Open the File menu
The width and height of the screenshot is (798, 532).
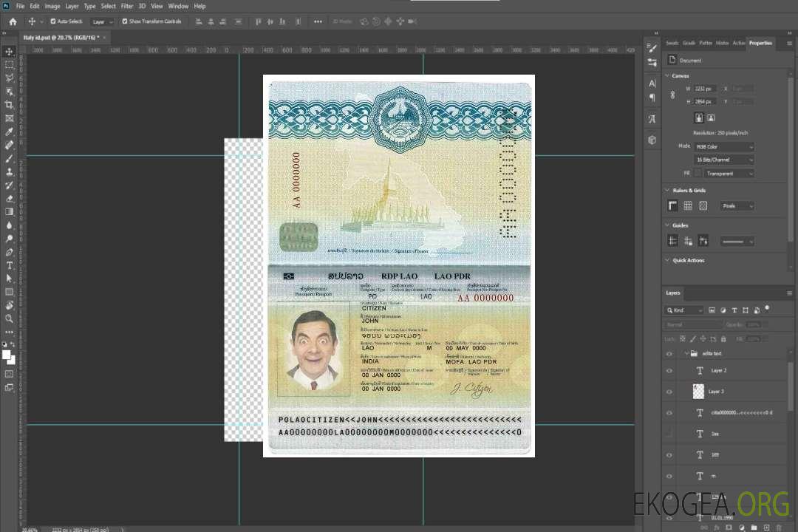tap(21, 6)
